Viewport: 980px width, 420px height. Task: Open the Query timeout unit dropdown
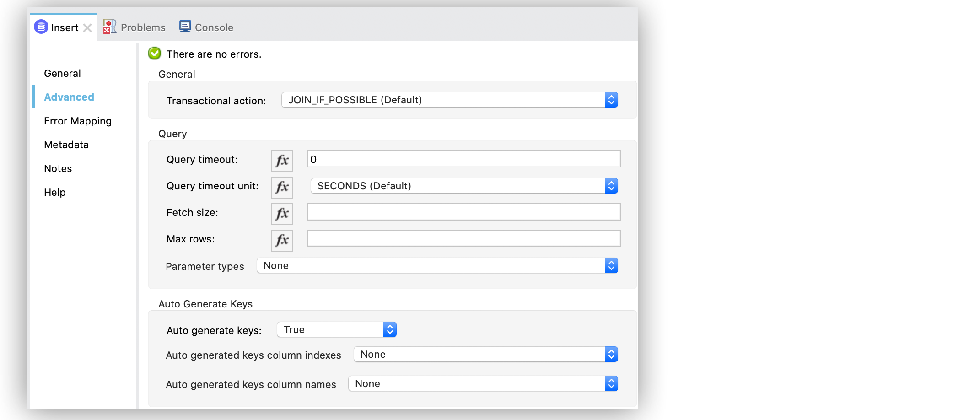[x=611, y=186]
